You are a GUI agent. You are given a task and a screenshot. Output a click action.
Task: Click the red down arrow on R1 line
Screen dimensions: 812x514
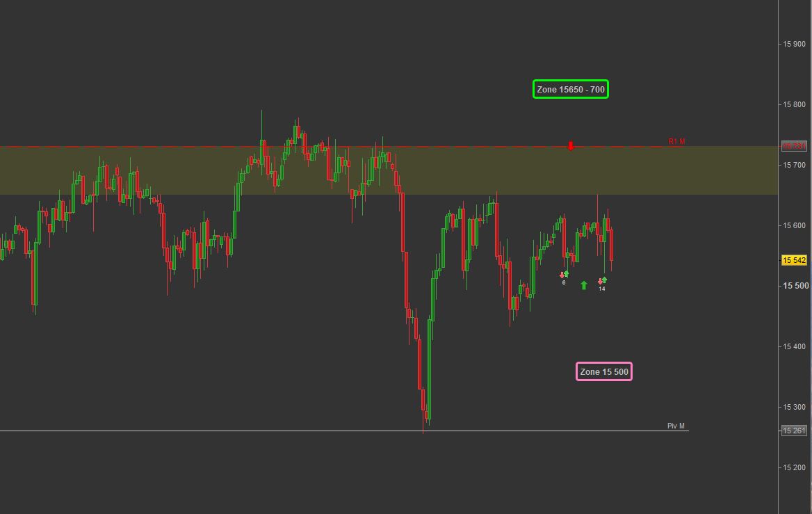click(x=571, y=145)
